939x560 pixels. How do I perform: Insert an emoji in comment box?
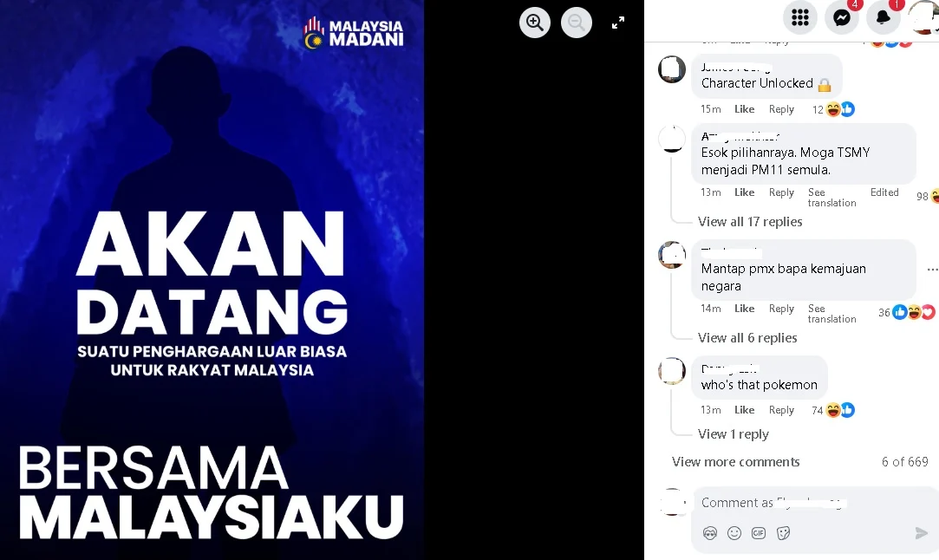tap(734, 533)
